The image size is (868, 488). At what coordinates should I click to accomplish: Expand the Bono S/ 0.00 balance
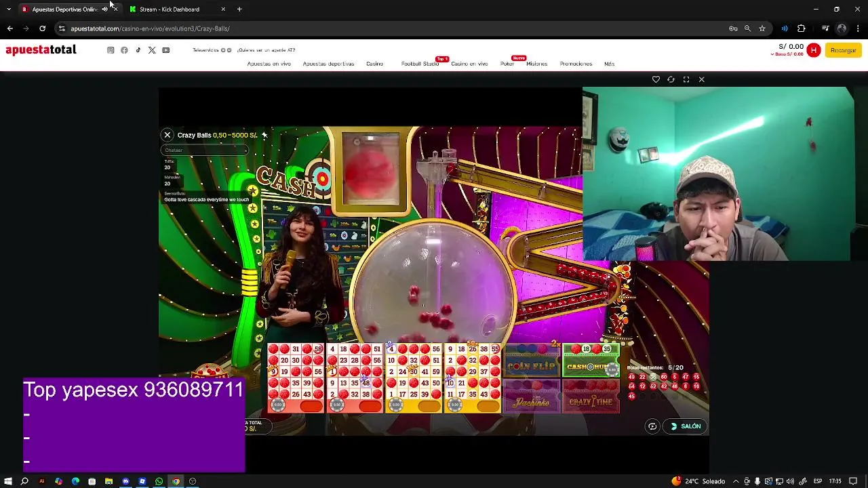(x=787, y=54)
